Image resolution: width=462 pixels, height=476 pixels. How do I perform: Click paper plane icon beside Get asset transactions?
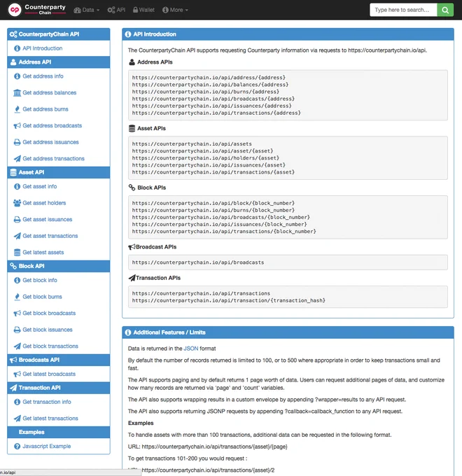[17, 236]
